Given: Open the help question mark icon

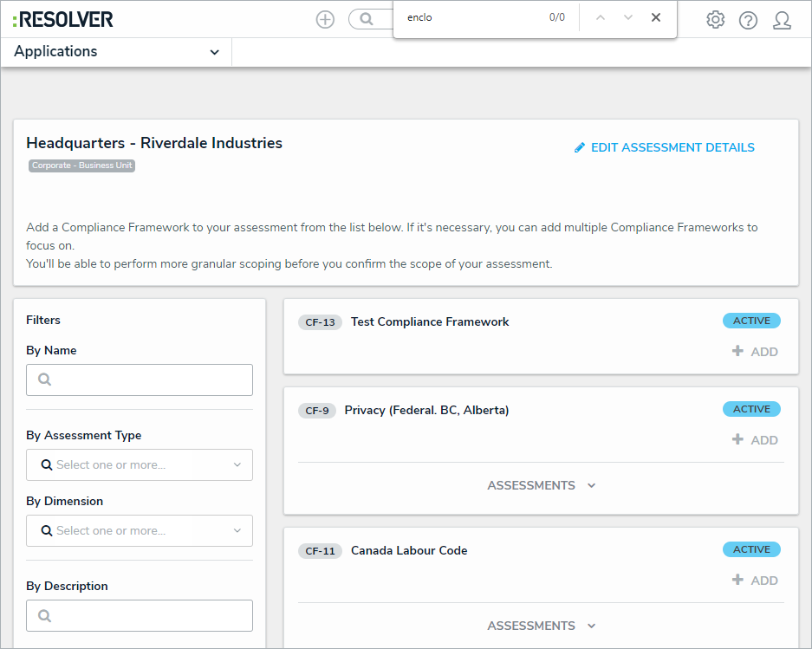Looking at the screenshot, I should tap(748, 20).
